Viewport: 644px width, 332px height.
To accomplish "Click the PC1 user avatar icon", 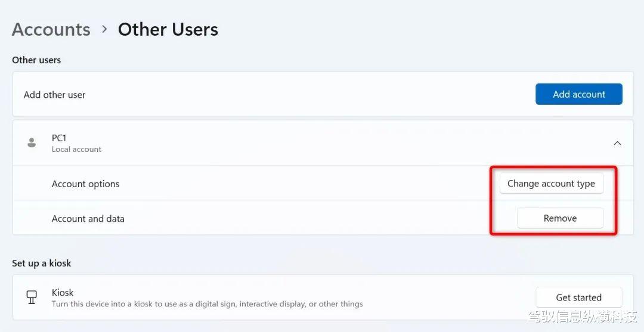I will point(32,143).
